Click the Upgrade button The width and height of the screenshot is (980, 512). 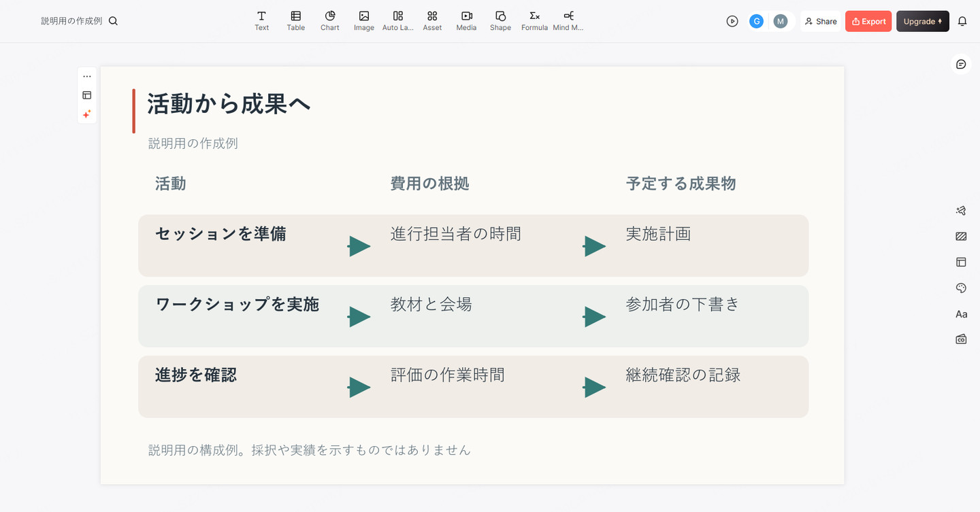point(923,21)
